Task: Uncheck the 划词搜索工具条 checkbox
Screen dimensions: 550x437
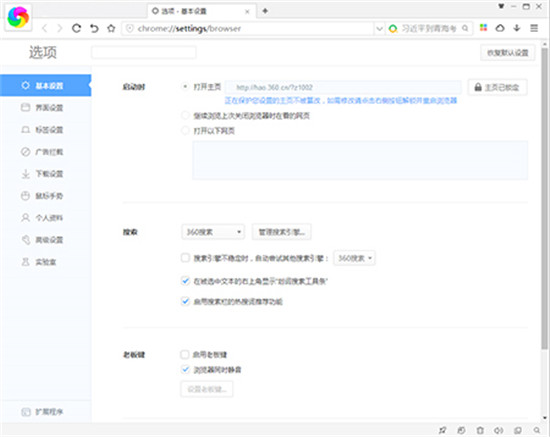Action: click(x=185, y=281)
